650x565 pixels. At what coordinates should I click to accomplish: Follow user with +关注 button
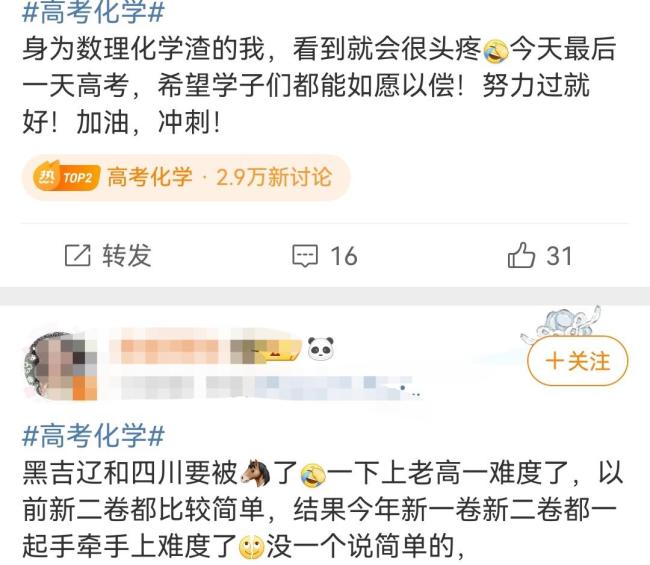coord(577,361)
